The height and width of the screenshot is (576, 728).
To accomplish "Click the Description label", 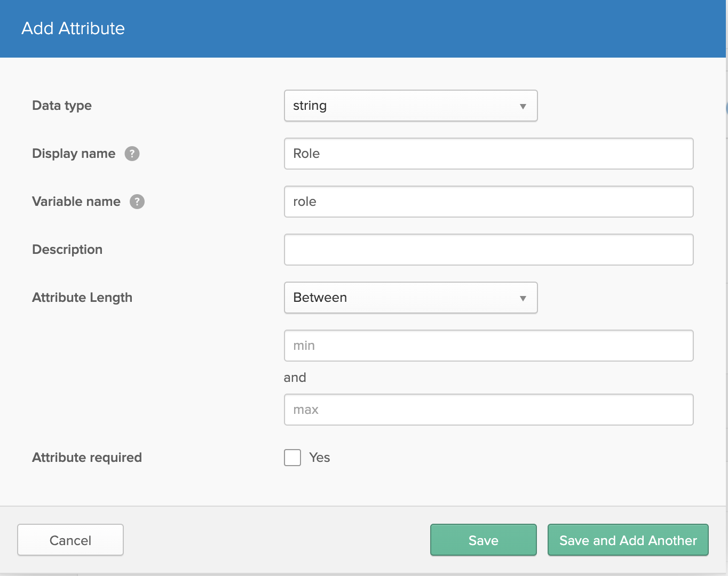I will 67,250.
